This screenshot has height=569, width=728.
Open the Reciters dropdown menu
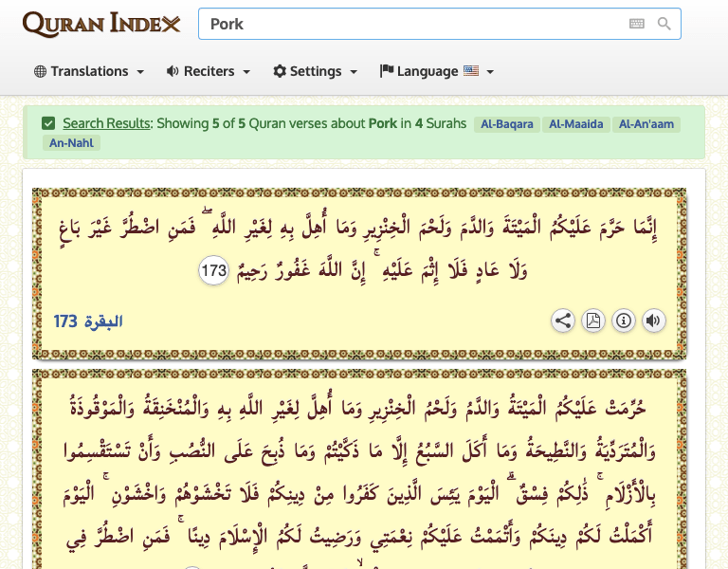209,71
